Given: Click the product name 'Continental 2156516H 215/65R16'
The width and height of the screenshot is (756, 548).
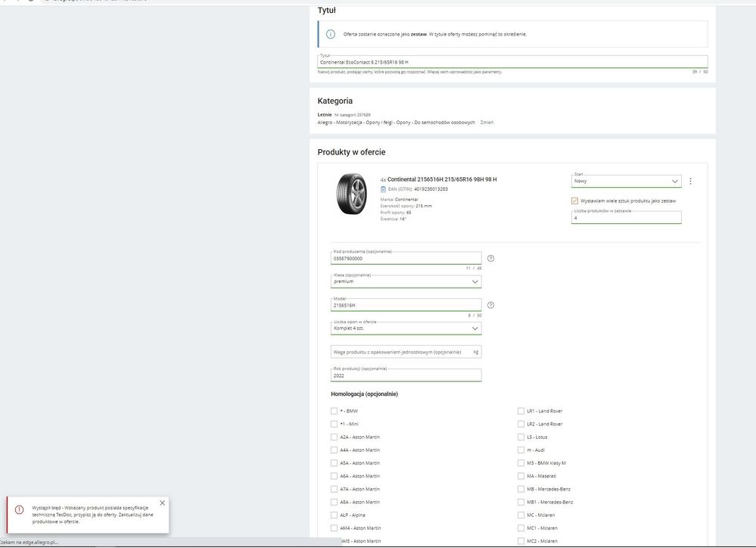Looking at the screenshot, I should point(442,179).
